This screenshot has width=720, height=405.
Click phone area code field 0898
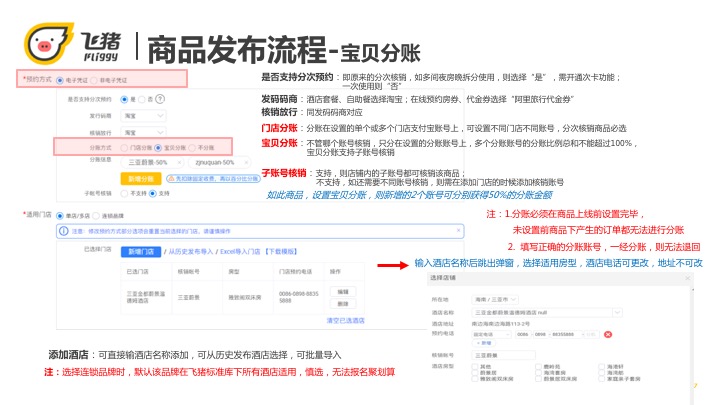point(540,334)
